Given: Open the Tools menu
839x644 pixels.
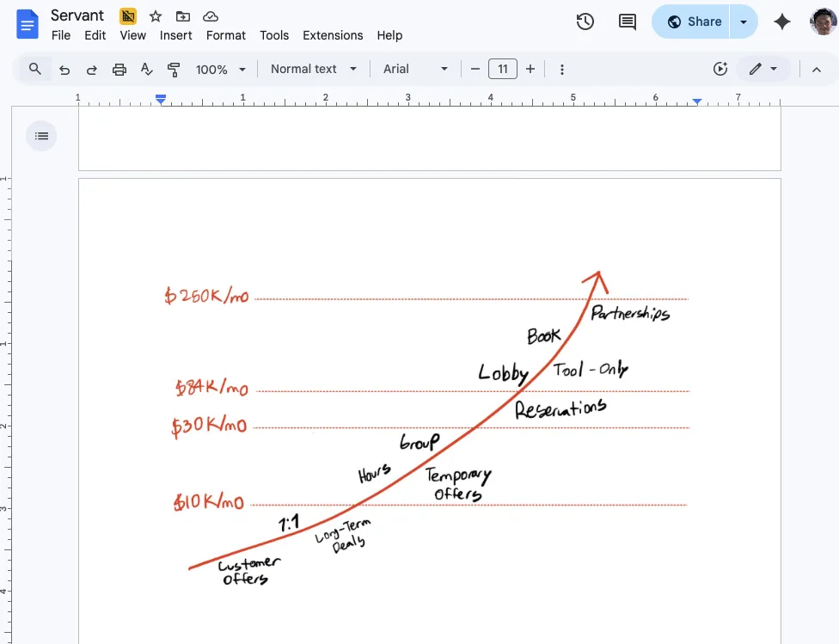Looking at the screenshot, I should pos(274,35).
